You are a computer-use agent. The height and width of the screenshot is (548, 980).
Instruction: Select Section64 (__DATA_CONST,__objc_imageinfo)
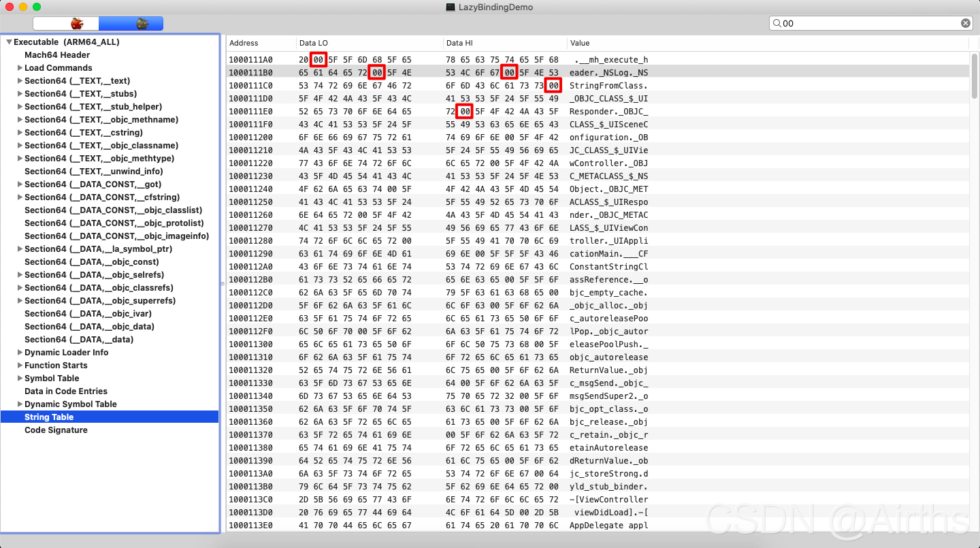117,236
